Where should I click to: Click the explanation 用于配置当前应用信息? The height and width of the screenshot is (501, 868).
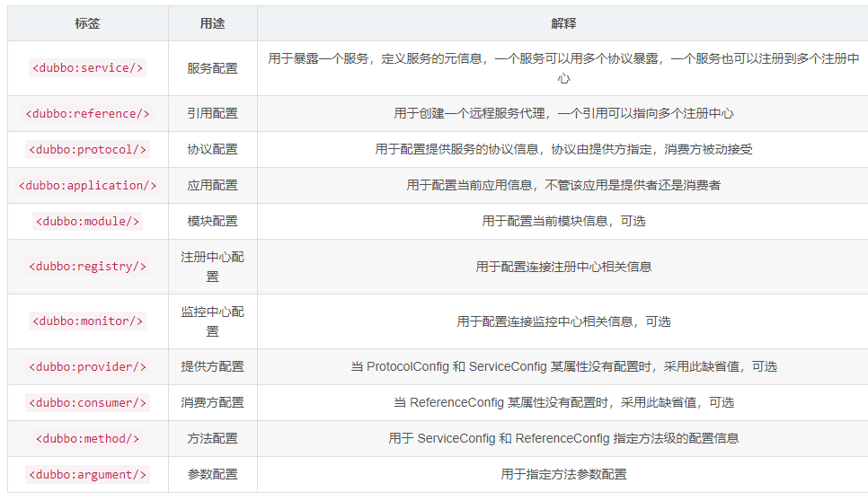pyautogui.click(x=563, y=185)
